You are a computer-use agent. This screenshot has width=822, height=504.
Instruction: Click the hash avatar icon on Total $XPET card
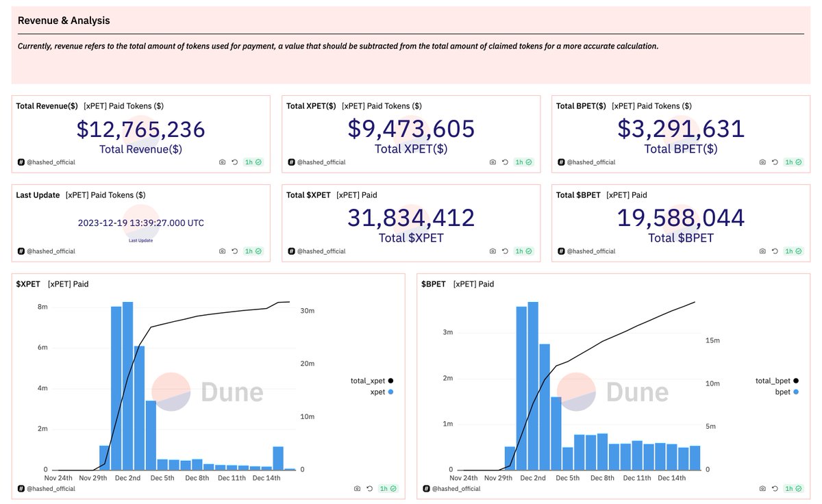click(x=291, y=251)
